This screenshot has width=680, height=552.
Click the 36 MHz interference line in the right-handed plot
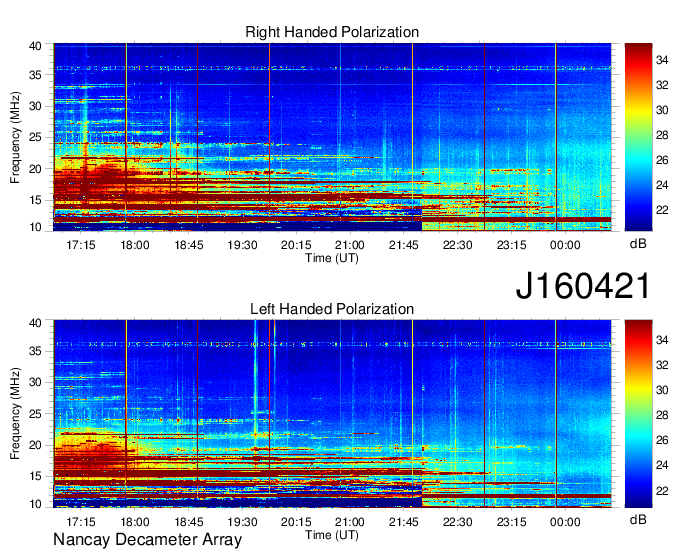point(332,68)
